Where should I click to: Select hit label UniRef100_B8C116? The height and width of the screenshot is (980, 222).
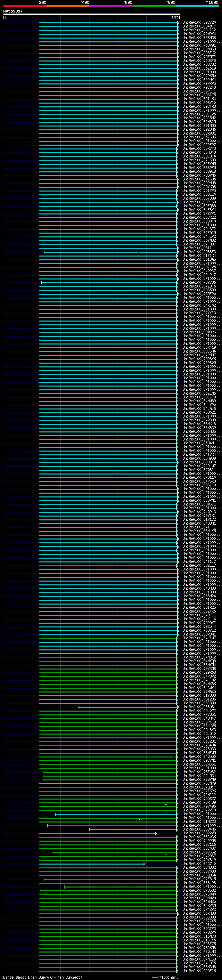pyautogui.click(x=199, y=845)
